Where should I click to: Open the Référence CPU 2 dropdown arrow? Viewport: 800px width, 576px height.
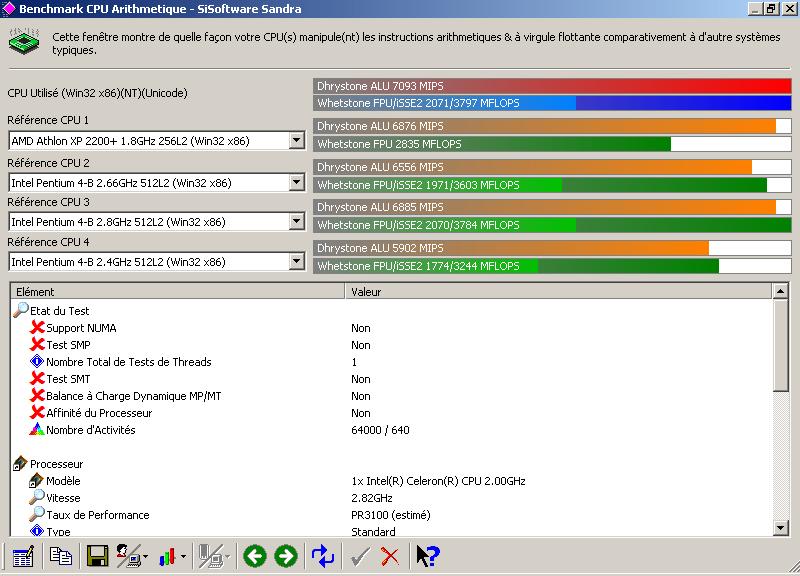pyautogui.click(x=296, y=182)
